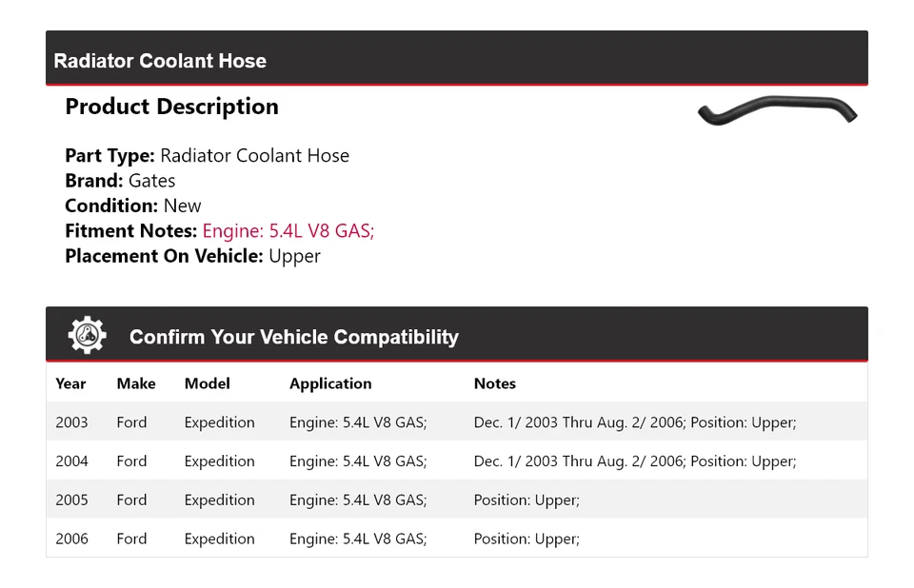Click the red Engine: 5.4L V8 GAS fitment note
The width and height of the screenshot is (914, 588).
pos(288,231)
